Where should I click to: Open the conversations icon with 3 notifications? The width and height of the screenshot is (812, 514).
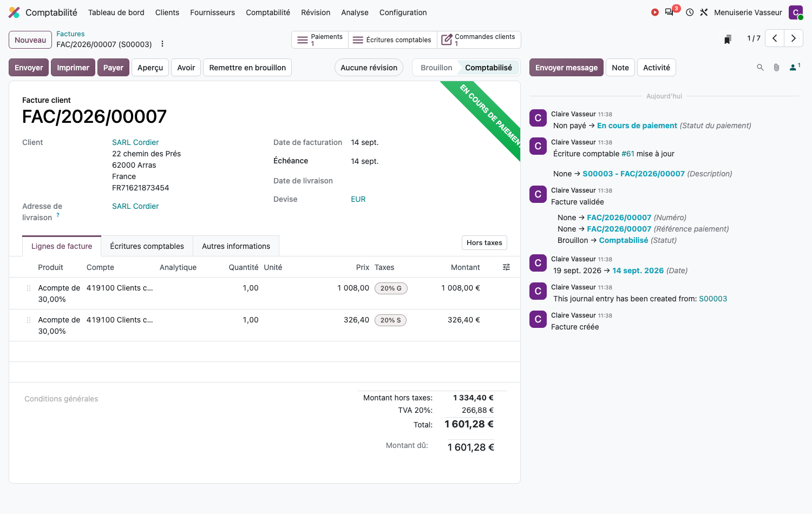point(670,12)
